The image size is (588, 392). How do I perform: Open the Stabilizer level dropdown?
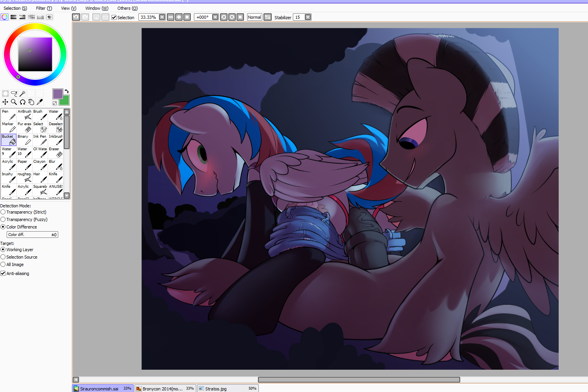tap(308, 17)
